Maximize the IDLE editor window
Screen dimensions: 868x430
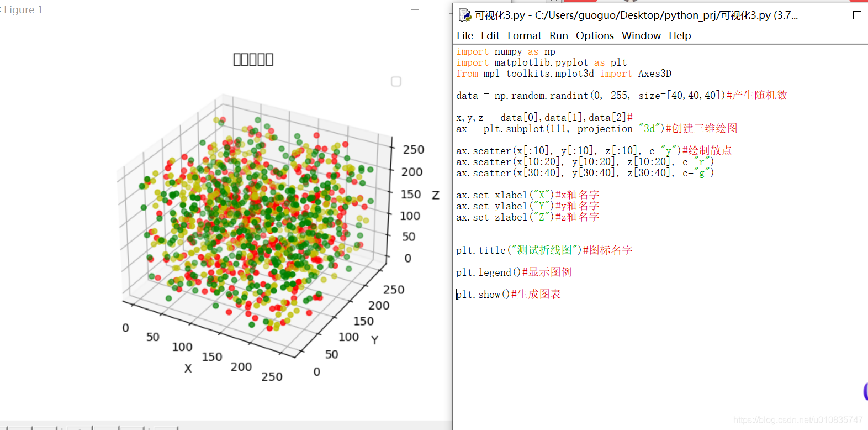[857, 15]
